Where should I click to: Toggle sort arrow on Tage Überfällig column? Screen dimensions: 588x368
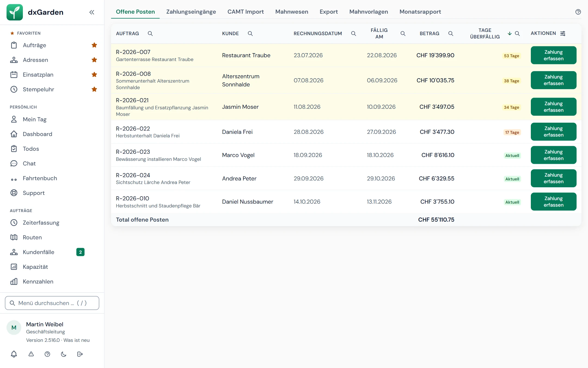[x=510, y=34]
